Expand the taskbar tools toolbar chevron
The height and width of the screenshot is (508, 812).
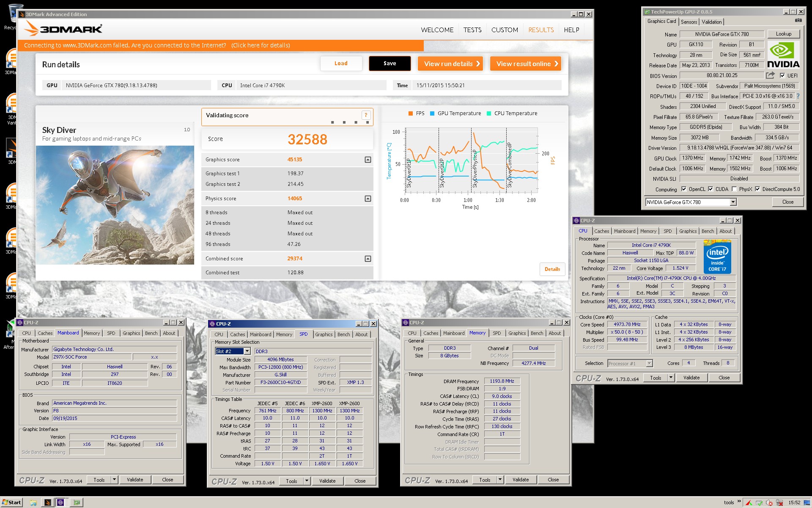(x=739, y=502)
